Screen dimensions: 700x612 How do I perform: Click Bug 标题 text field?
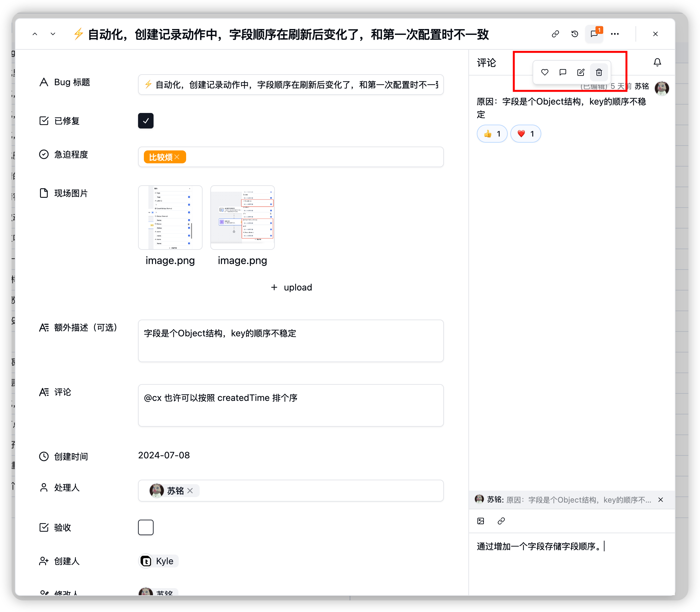[x=291, y=84]
